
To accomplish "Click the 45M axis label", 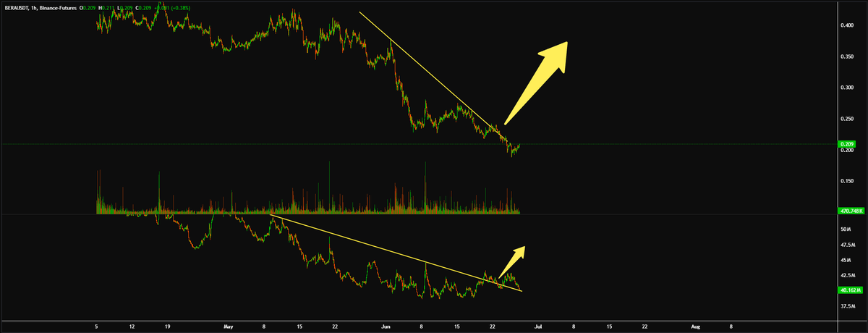I will [x=846, y=259].
